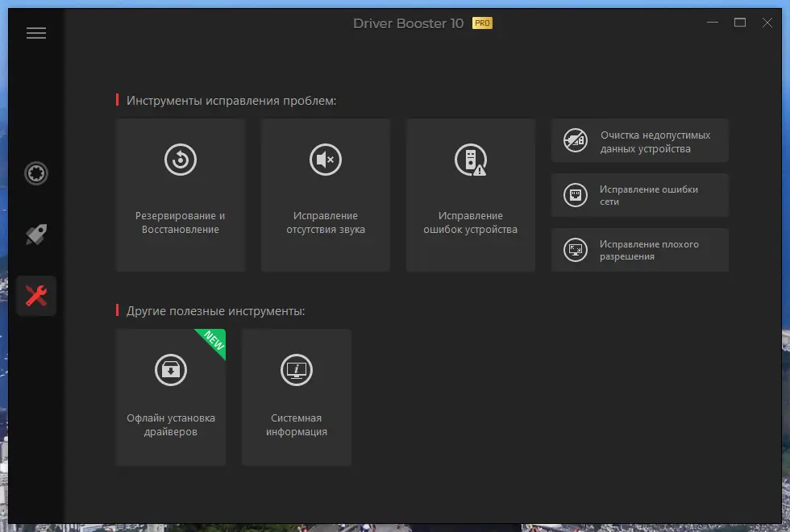Image resolution: width=790 pixels, height=532 pixels.
Task: Click the PRO badge next to the title
Action: (482, 23)
